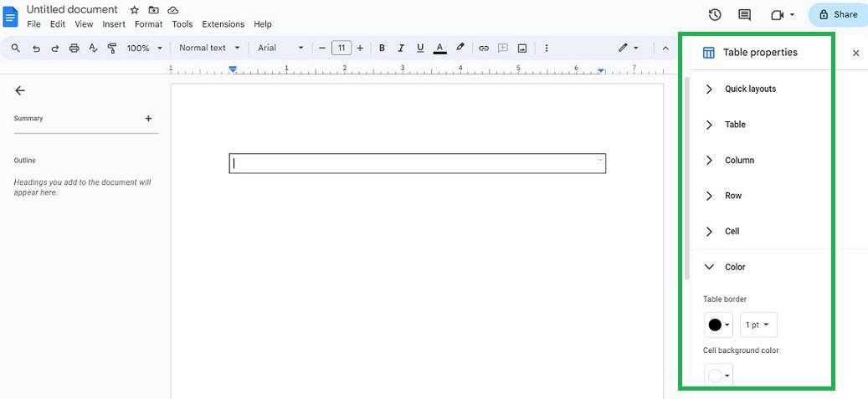Screen dimensions: 868x399
Task: Open the Format menu
Action: 148,24
